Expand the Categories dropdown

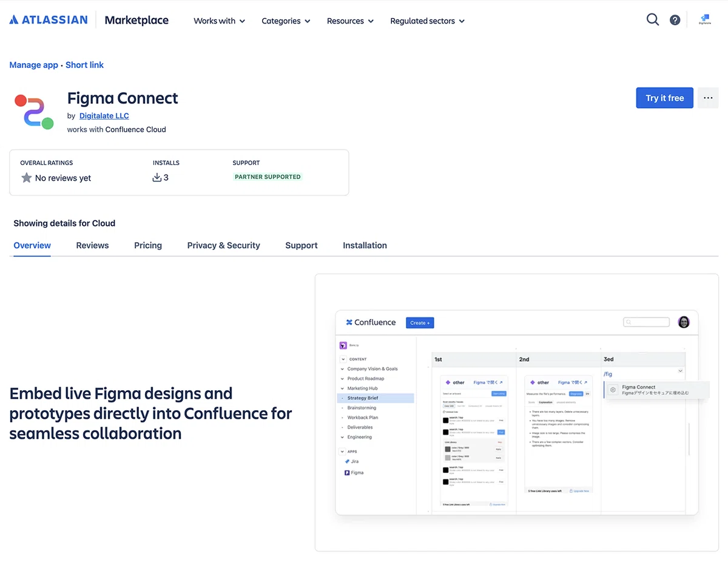point(286,21)
